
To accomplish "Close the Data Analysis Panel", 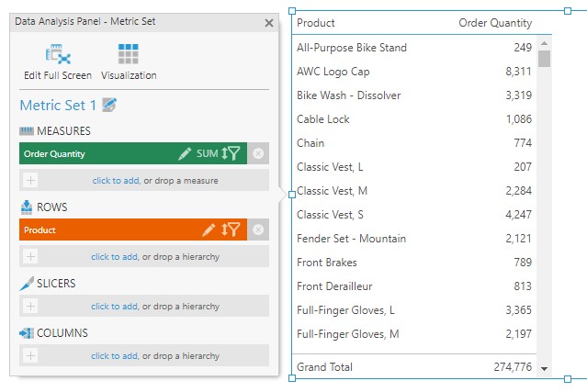I will pos(269,23).
